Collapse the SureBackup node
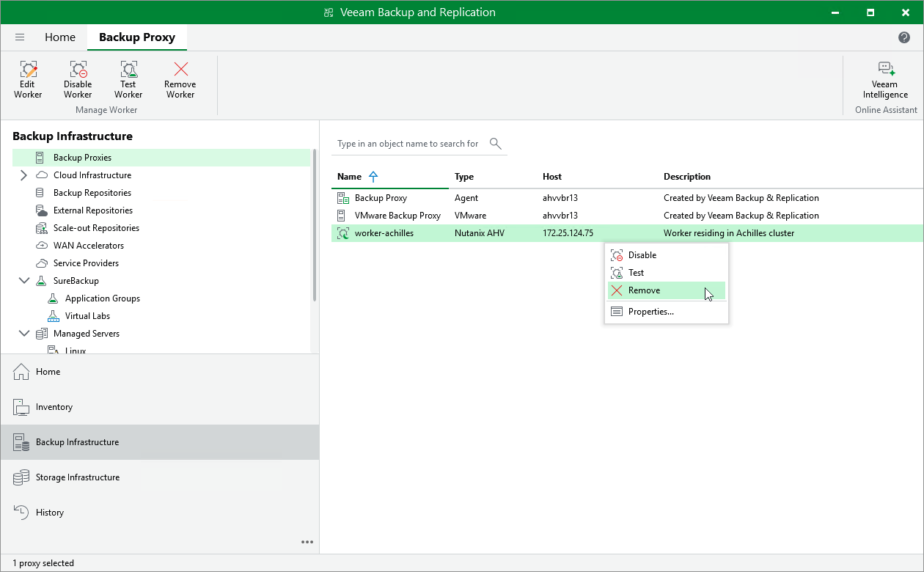 tap(24, 281)
